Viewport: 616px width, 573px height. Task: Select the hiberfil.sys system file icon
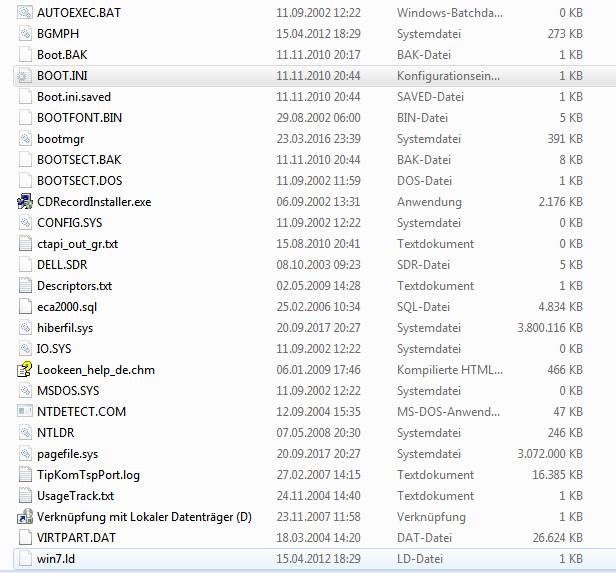[x=25, y=328]
